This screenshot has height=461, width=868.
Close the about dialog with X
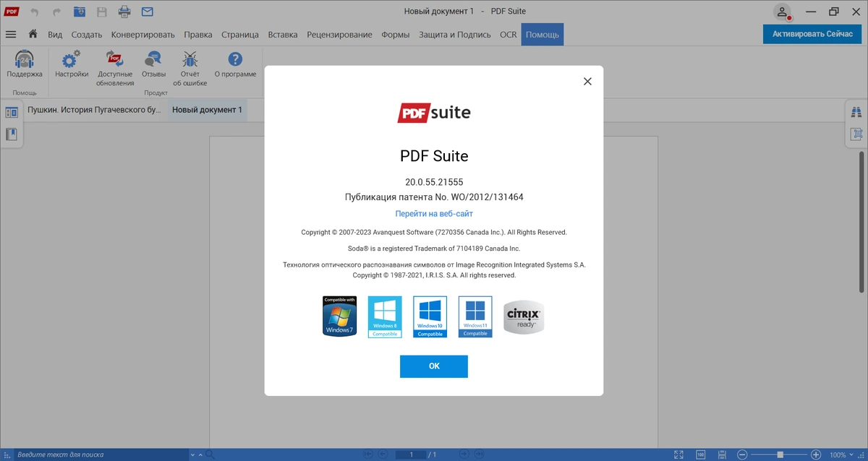587,82
